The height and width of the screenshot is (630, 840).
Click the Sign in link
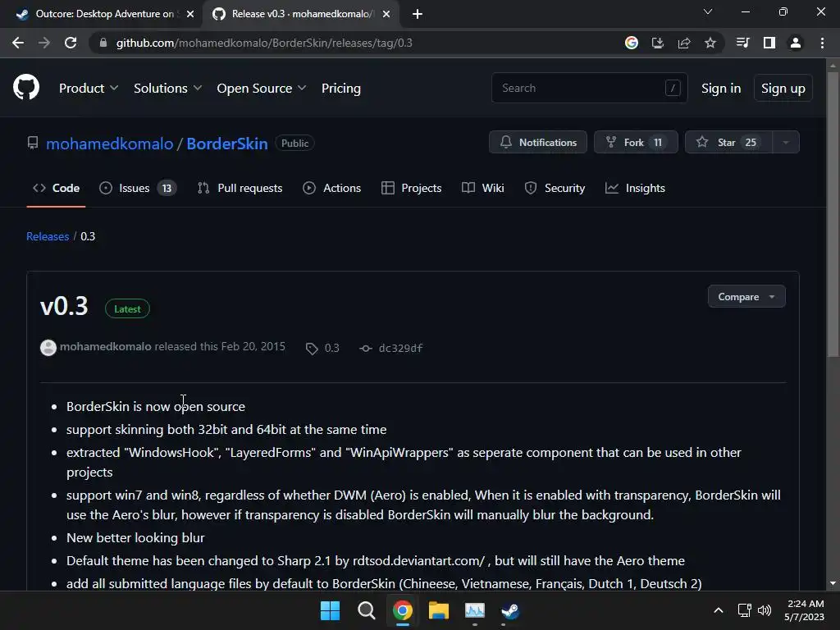pos(721,89)
